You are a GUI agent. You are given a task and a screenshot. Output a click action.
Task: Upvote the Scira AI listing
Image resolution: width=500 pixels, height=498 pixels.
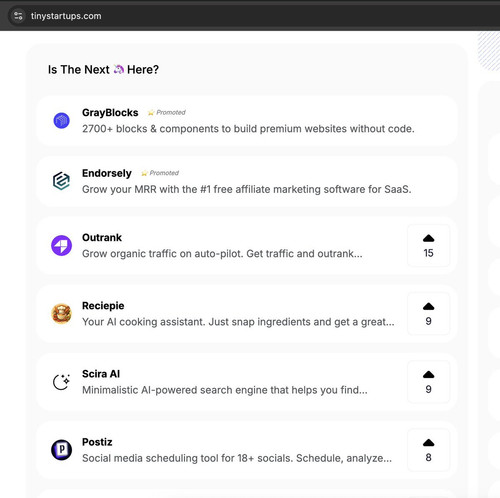pyautogui.click(x=428, y=382)
